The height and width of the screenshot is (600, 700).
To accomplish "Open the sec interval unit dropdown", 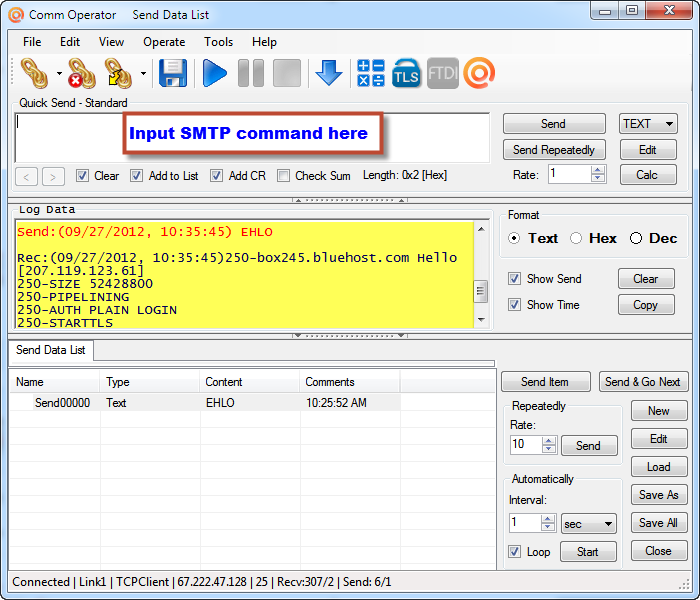I will click(x=588, y=524).
